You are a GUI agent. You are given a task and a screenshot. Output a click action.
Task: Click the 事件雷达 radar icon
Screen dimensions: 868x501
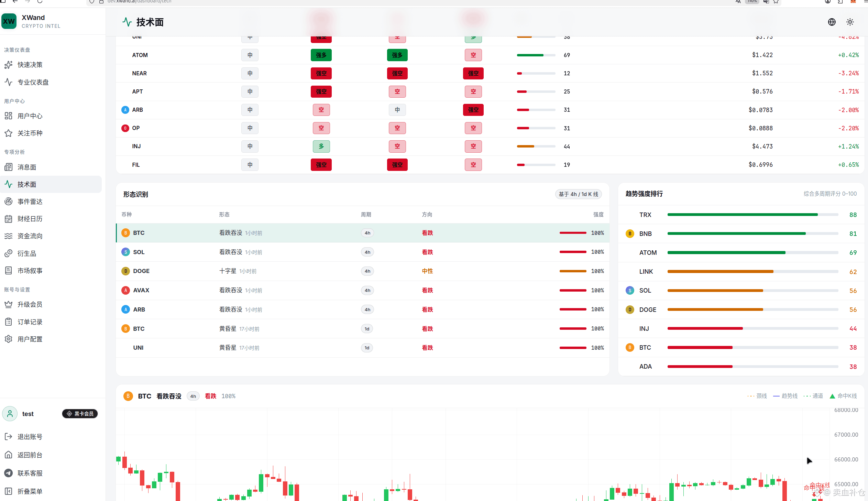click(9, 202)
